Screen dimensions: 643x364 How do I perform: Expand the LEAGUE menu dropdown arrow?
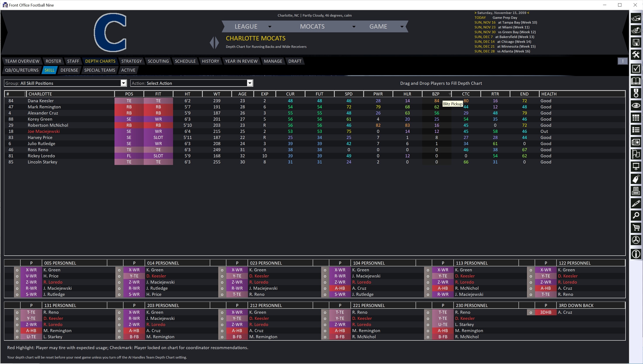tap(270, 26)
